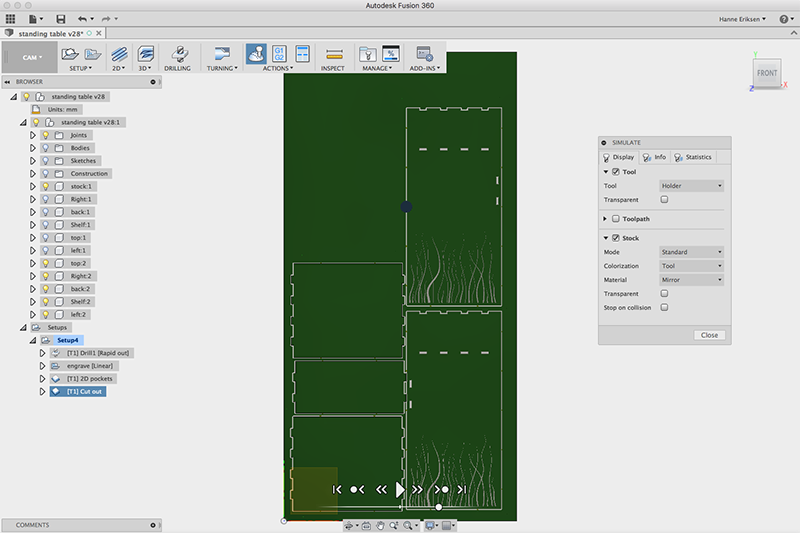Open Hanne Eriksen account menu

coord(742,19)
